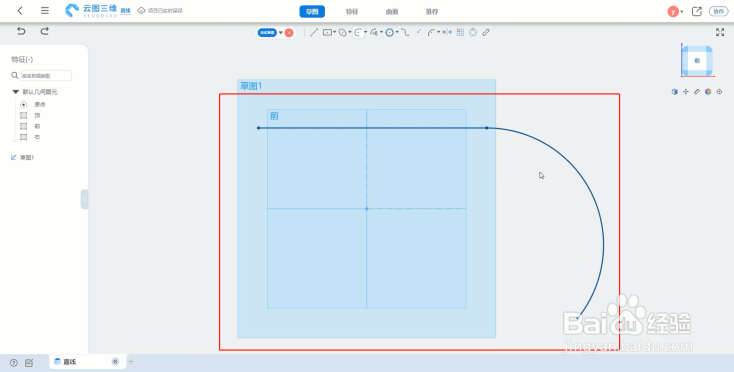Click the blue confirm sketch button
Viewport: 734px width, 372px height.
[267, 32]
